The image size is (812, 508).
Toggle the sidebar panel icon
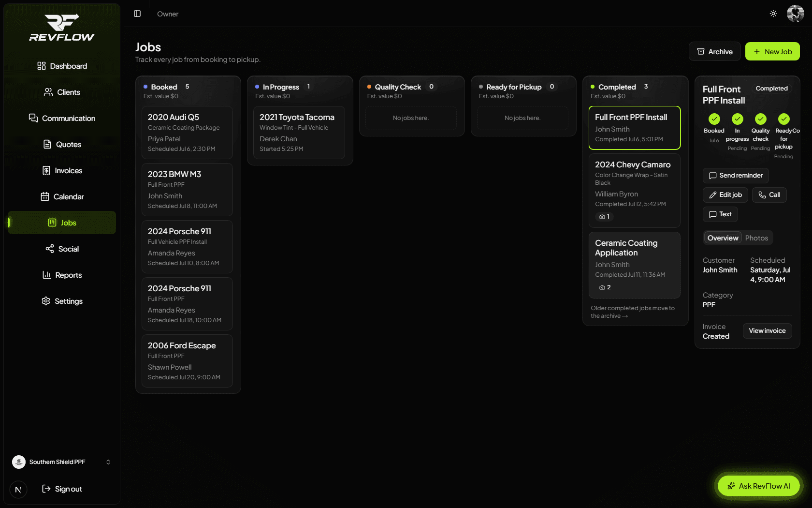(x=137, y=14)
